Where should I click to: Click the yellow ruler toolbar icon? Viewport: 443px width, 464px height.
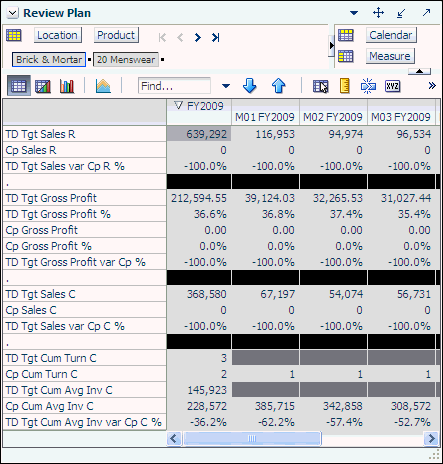coord(344,86)
